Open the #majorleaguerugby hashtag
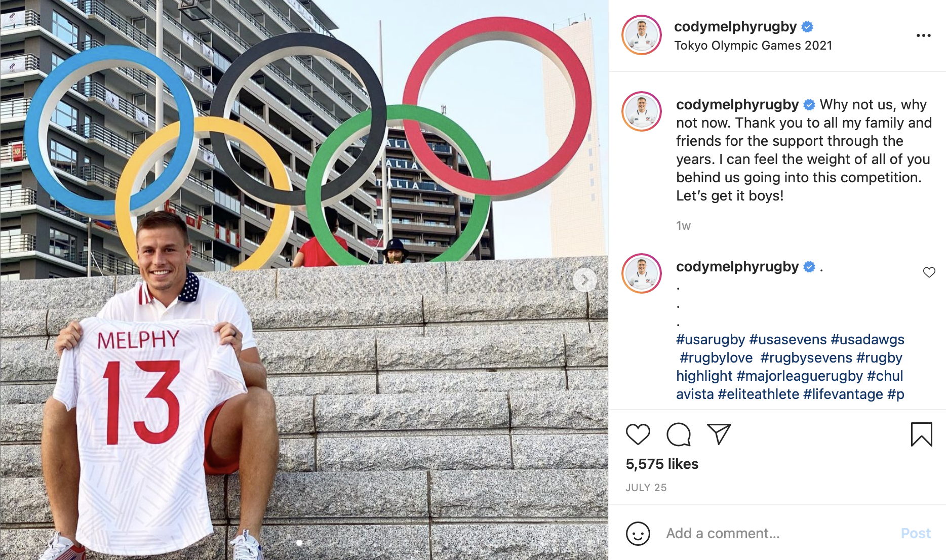946x560 pixels. pyautogui.click(x=800, y=376)
